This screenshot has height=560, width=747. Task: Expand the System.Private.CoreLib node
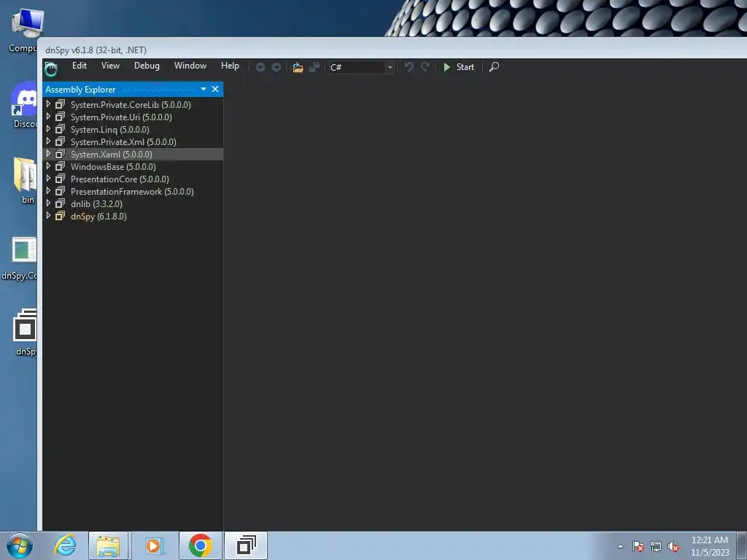click(x=48, y=104)
